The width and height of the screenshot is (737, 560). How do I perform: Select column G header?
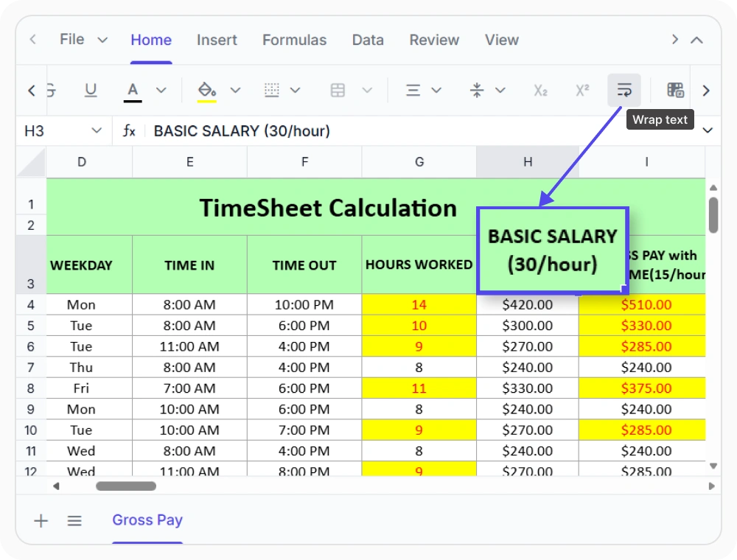[419, 162]
